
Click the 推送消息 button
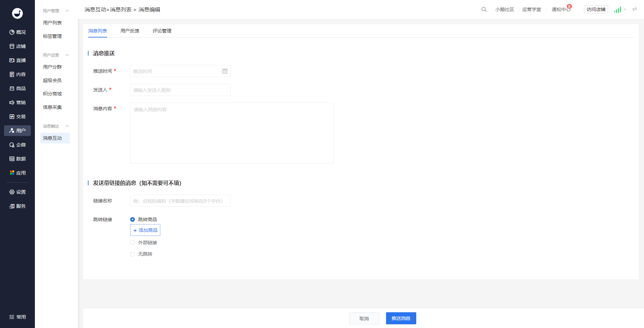click(401, 318)
